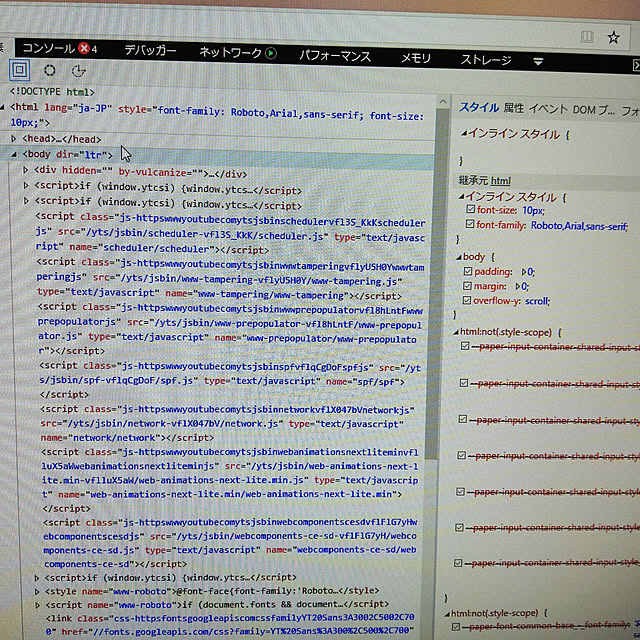Viewport: 640px width, 640px height.
Task: Switch to the パフォーマンス tab
Action: pos(335,56)
